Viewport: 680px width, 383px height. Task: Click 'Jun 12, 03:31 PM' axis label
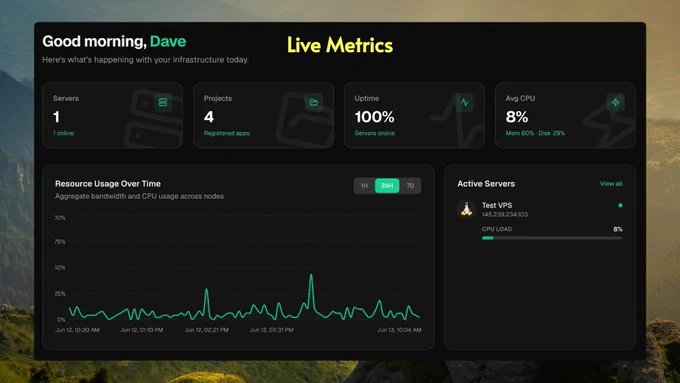coord(271,330)
